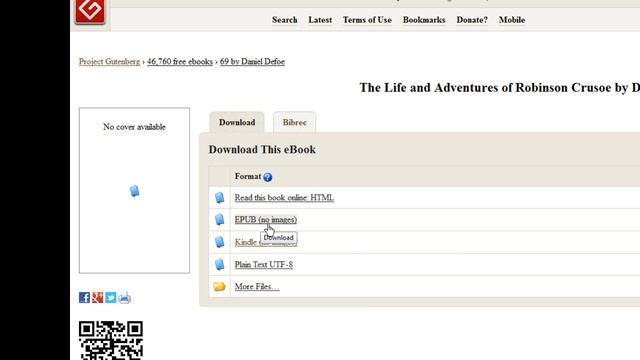The height and width of the screenshot is (360, 640).
Task: Switch to the Bibrec tab
Action: (294, 122)
